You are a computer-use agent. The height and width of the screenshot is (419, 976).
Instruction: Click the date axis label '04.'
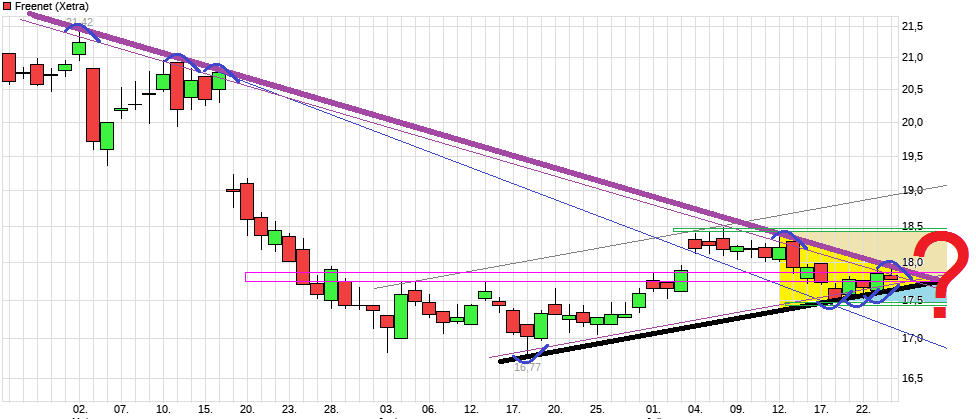[x=695, y=409]
